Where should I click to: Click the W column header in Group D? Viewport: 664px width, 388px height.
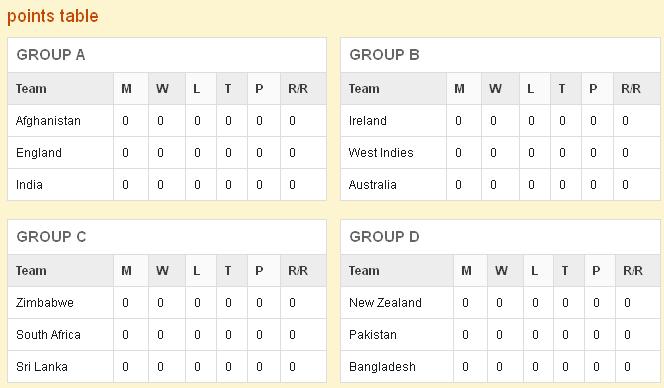pyautogui.click(x=501, y=271)
